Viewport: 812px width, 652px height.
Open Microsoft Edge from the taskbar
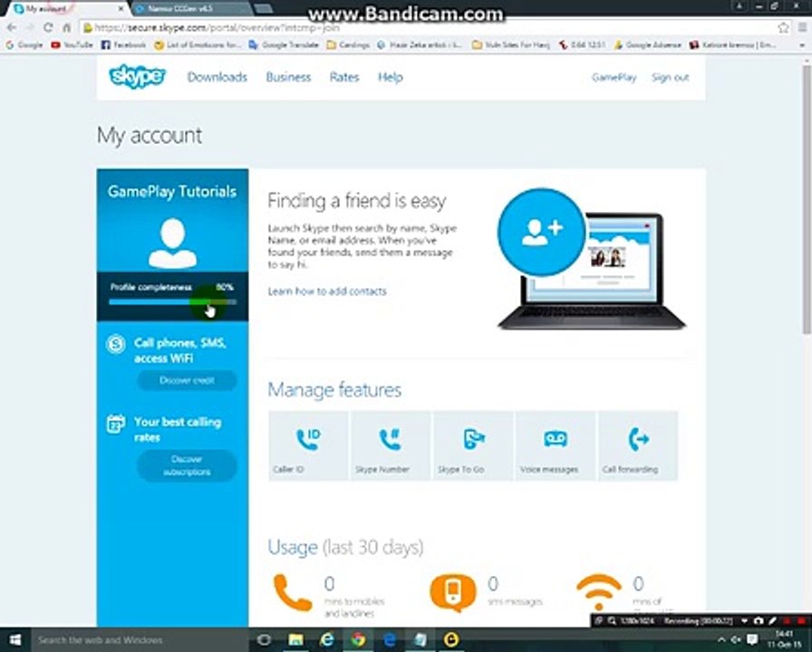pyautogui.click(x=389, y=640)
